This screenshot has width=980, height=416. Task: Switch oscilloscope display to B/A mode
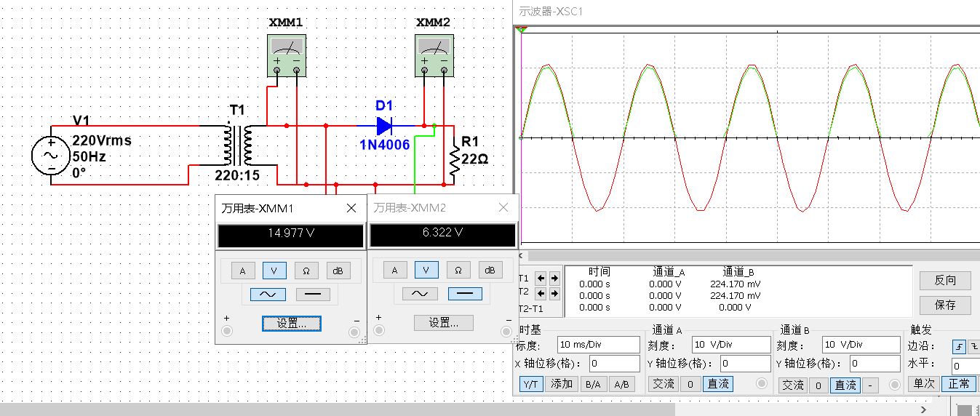tap(593, 385)
